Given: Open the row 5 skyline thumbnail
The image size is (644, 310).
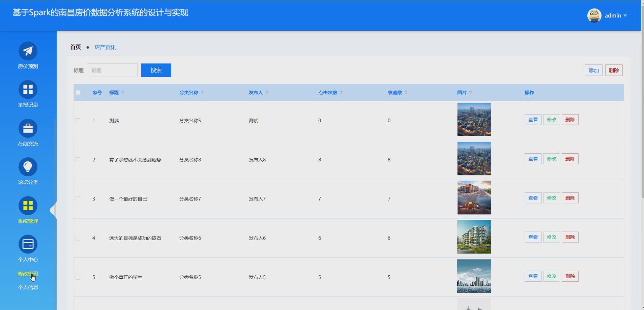Looking at the screenshot, I should [x=474, y=276].
